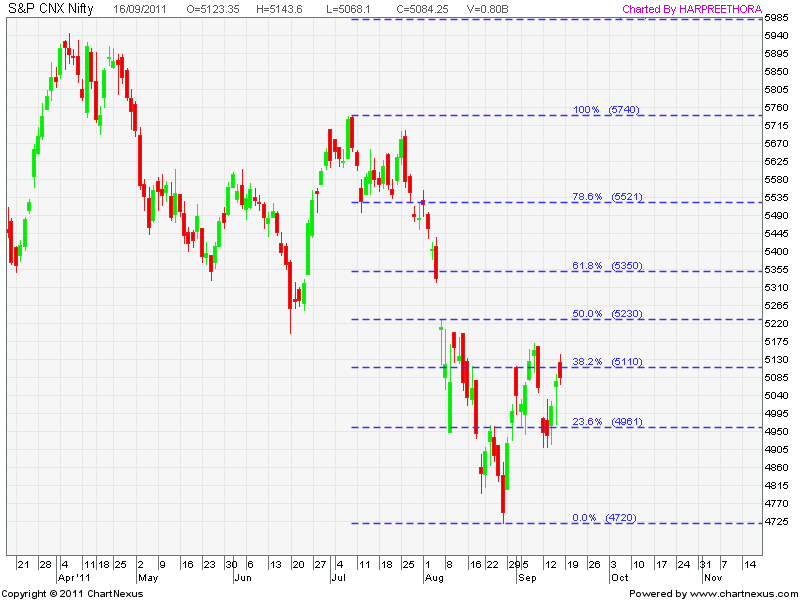Click the 100% (5740) Fibonacci label

point(606,110)
